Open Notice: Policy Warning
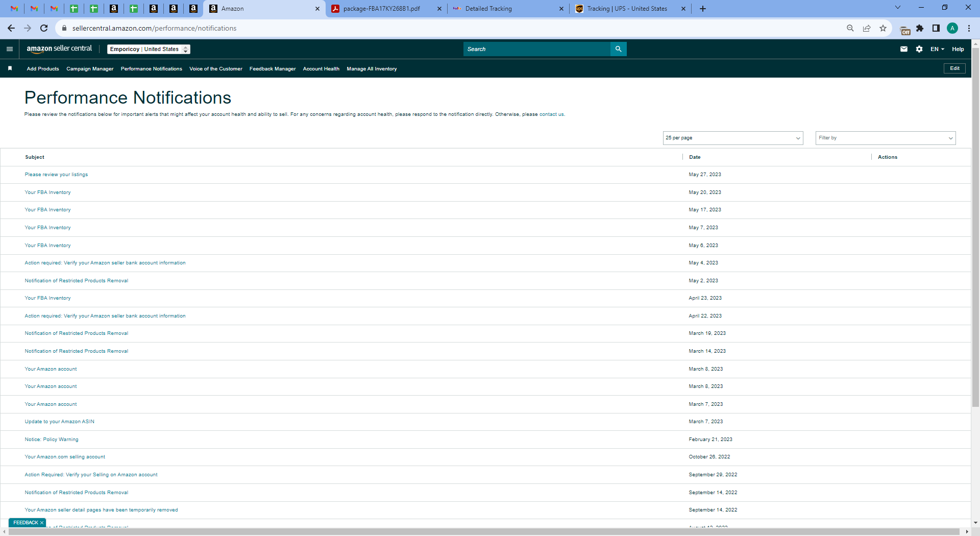The image size is (980, 536). (x=52, y=440)
